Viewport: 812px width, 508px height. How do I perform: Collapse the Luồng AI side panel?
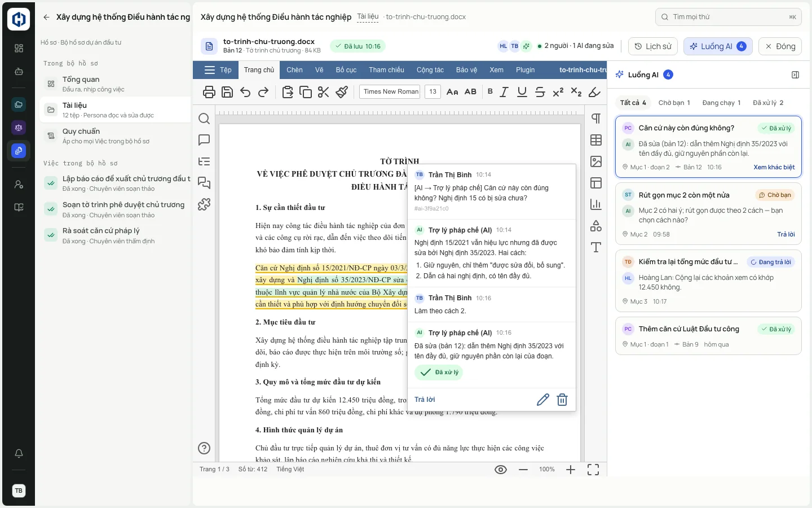click(x=796, y=75)
